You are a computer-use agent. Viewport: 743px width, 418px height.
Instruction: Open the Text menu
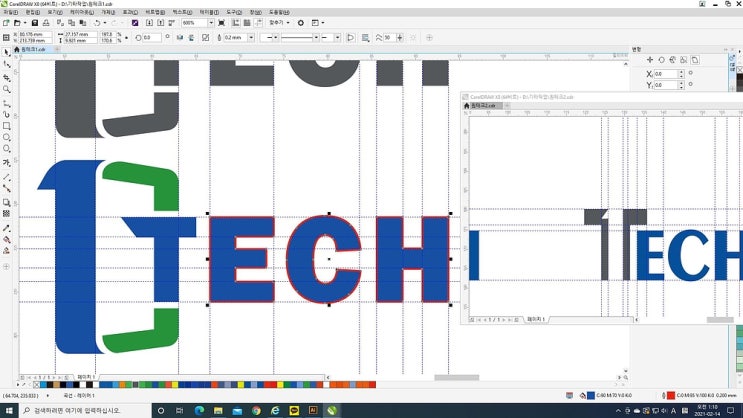[x=182, y=12]
